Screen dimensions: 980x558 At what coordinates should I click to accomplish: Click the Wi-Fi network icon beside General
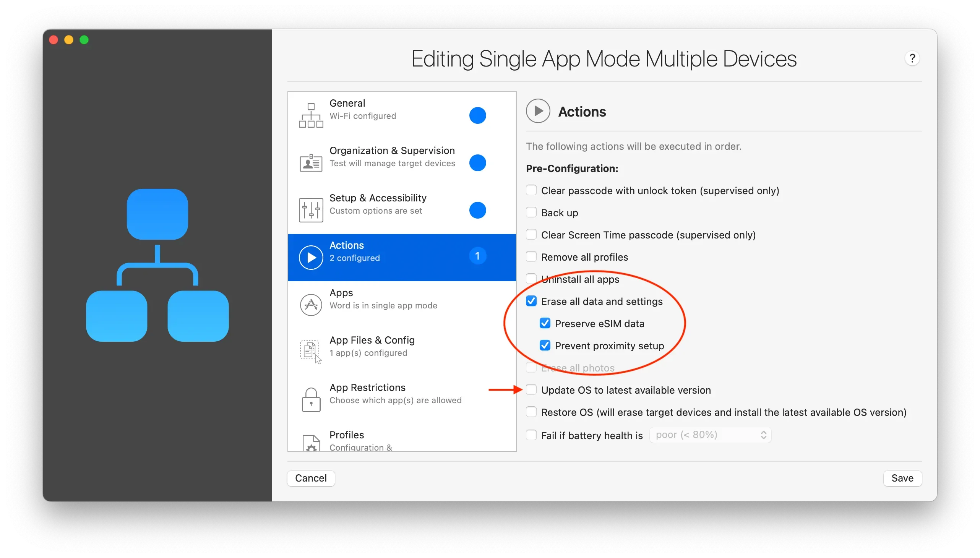(310, 115)
